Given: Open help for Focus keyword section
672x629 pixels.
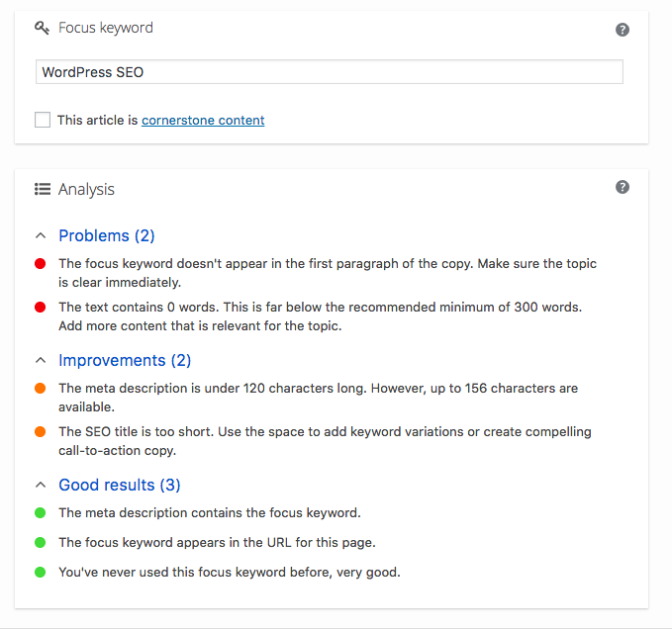Looking at the screenshot, I should tap(623, 30).
